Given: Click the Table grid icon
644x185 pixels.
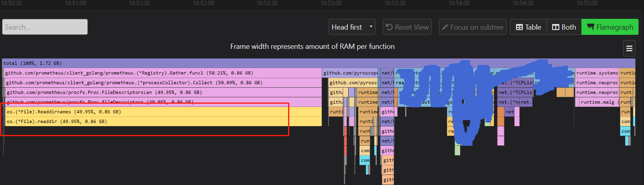Looking at the screenshot, I should click(x=519, y=27).
